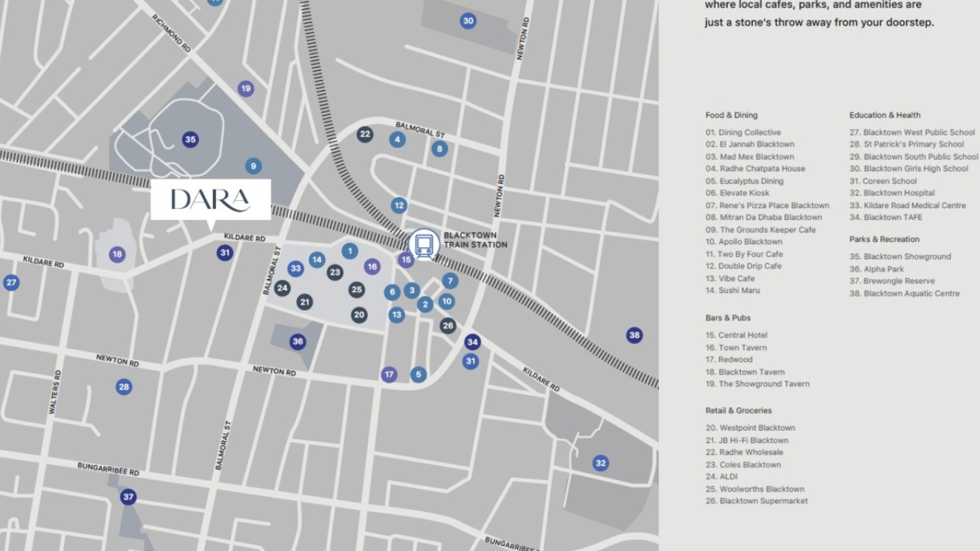Click map marker 19 for Showground Tavern

pos(246,88)
